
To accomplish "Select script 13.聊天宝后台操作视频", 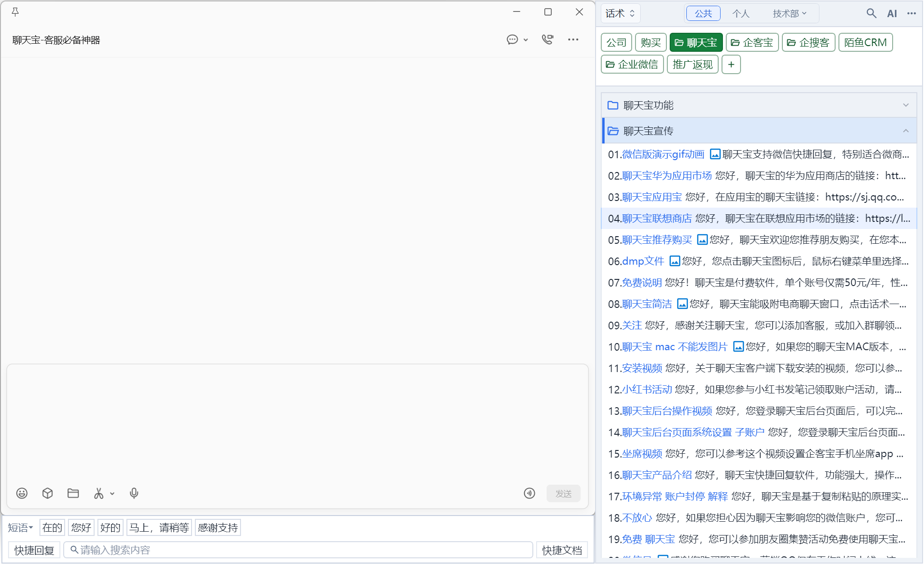I will [x=759, y=411].
